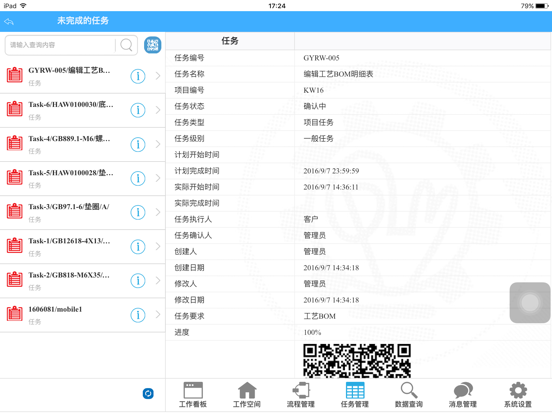Screen dimensions: 552x414
Task: Select task title Task-1/GB12618-4X13
Action: [x=69, y=241]
